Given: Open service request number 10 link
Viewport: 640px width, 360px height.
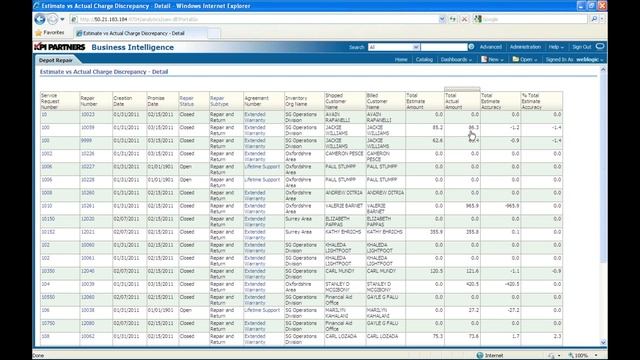Looking at the screenshot, I should point(44,115).
